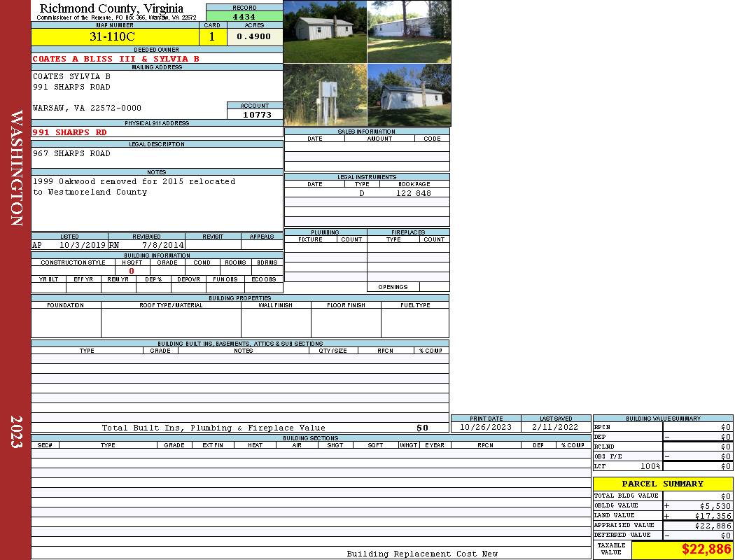Viewport: 735px width, 560px height.
Task: Select deeded owner COATES A BLISS III & SYLVIA B
Action: (x=115, y=59)
